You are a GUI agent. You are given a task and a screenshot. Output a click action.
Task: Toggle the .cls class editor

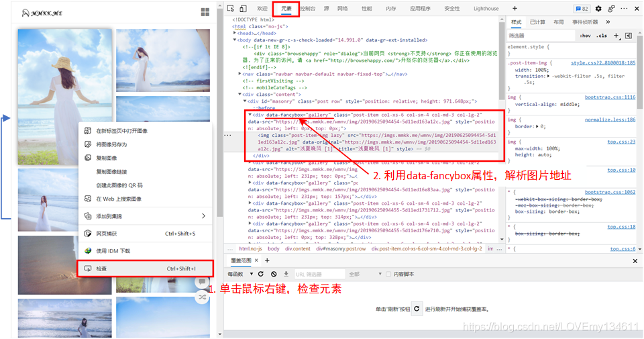[602, 36]
